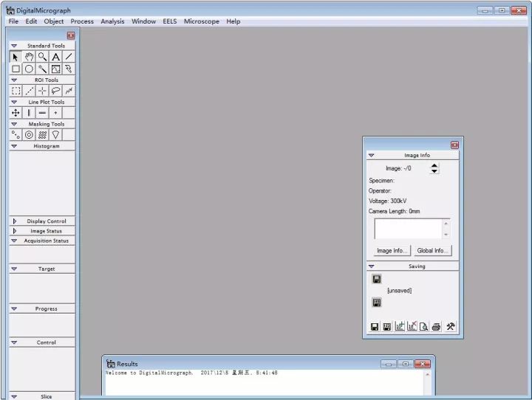This screenshot has height=400, width=532.
Task: Click the Image Info... button
Action: (392, 251)
